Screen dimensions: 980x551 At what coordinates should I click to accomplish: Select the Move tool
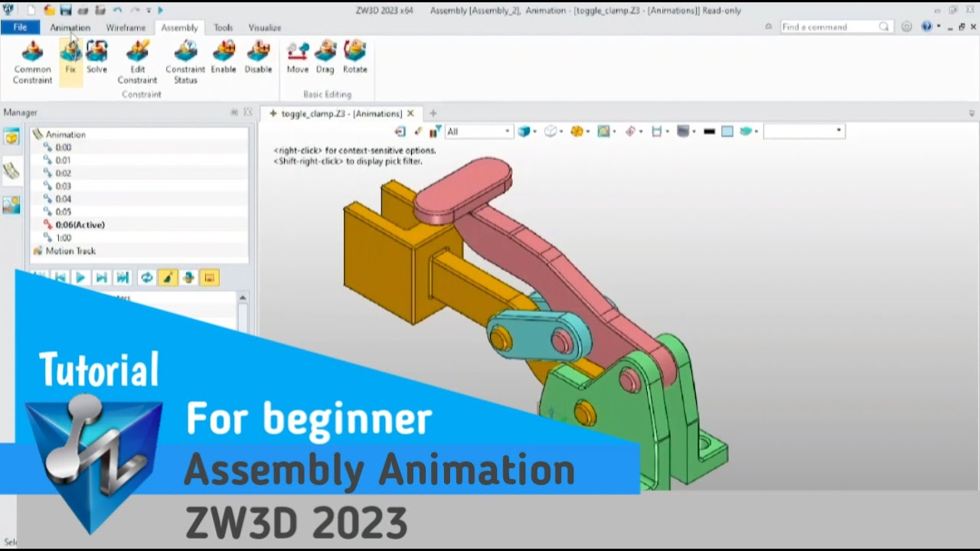(x=298, y=59)
